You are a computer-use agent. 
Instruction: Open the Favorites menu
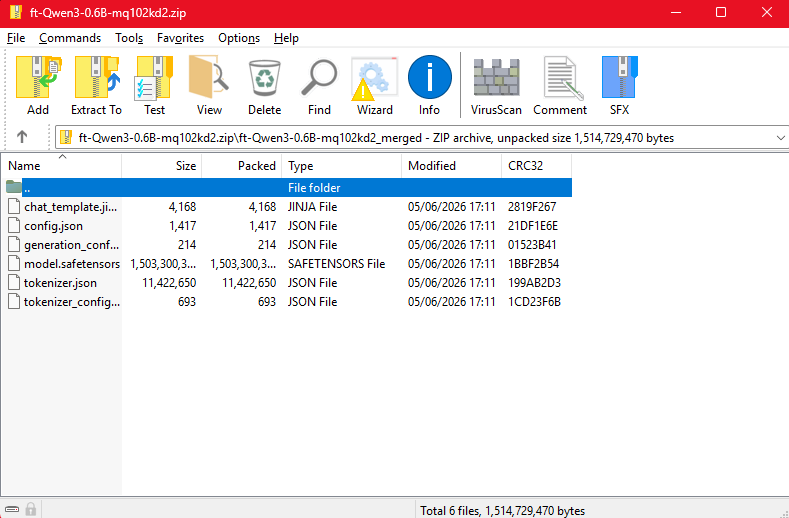180,38
